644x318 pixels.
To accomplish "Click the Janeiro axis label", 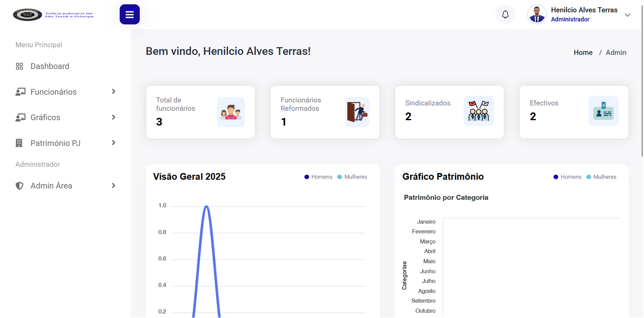I will pyautogui.click(x=426, y=222).
